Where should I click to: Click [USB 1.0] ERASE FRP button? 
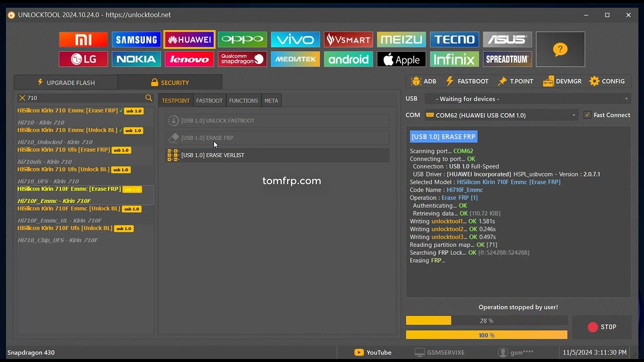point(277,138)
